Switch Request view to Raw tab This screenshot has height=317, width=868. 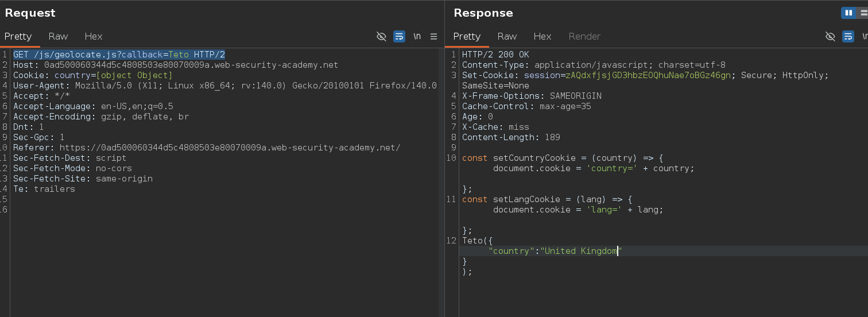[x=58, y=36]
